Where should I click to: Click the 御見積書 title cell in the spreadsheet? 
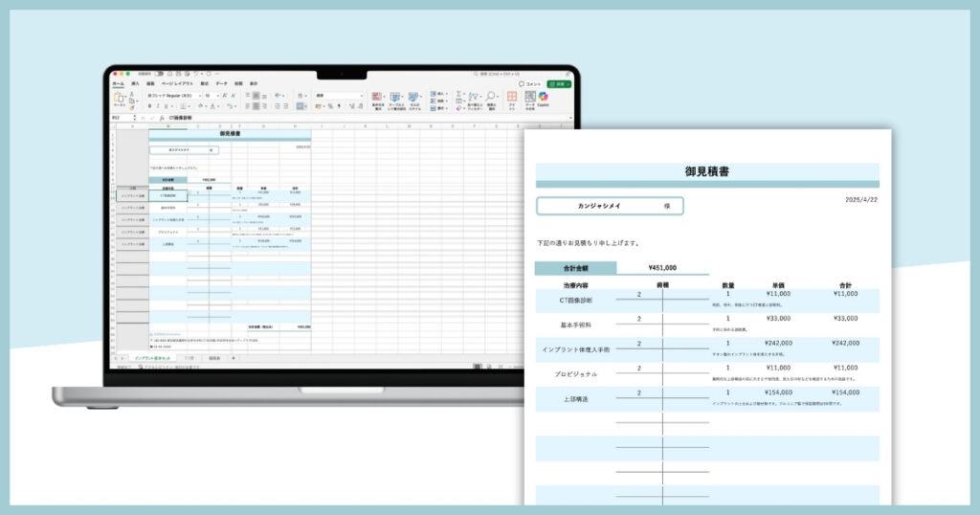click(230, 134)
